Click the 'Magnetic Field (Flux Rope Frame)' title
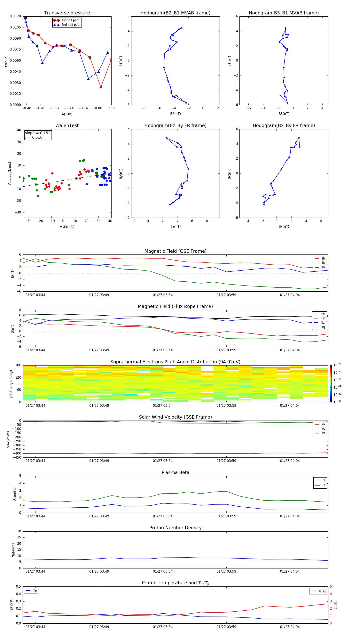Viewport: 351px width, 644px height. (175, 306)
